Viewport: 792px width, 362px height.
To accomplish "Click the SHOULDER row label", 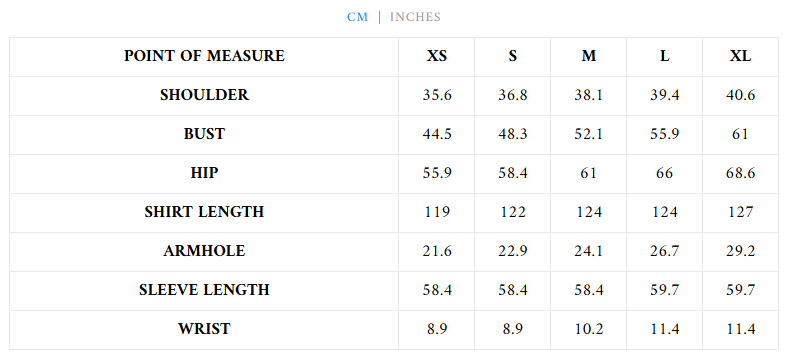I will (x=204, y=95).
